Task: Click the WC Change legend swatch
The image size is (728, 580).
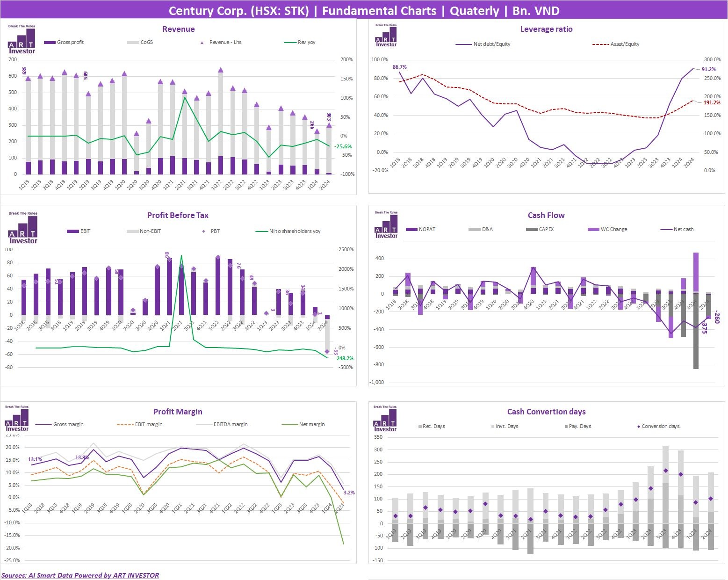Action: click(593, 229)
